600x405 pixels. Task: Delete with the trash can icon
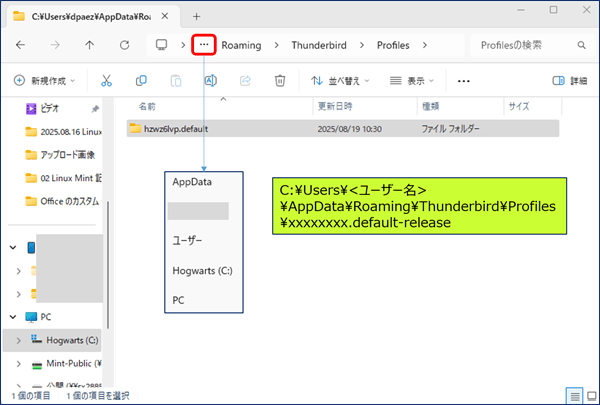click(280, 81)
